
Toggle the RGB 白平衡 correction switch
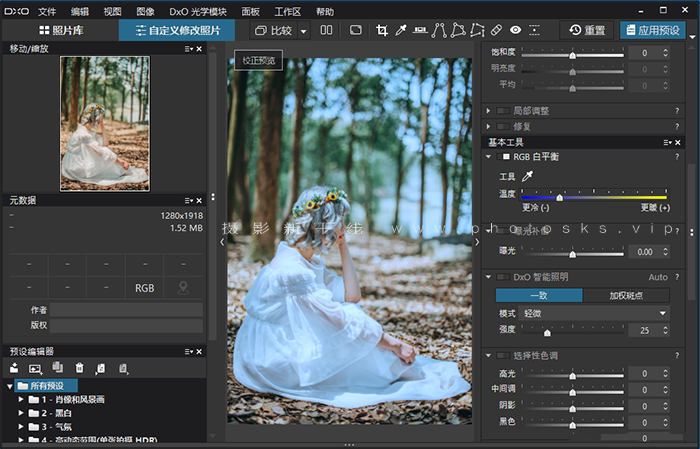[x=503, y=157]
